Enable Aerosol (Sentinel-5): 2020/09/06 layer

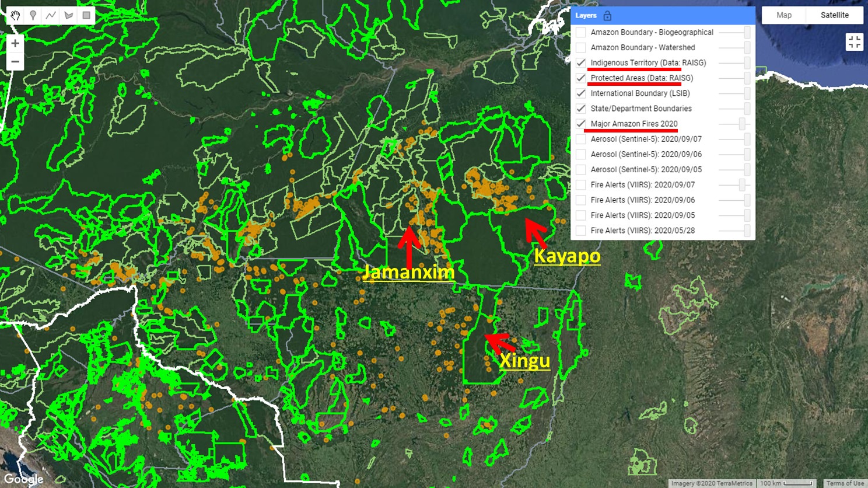580,154
